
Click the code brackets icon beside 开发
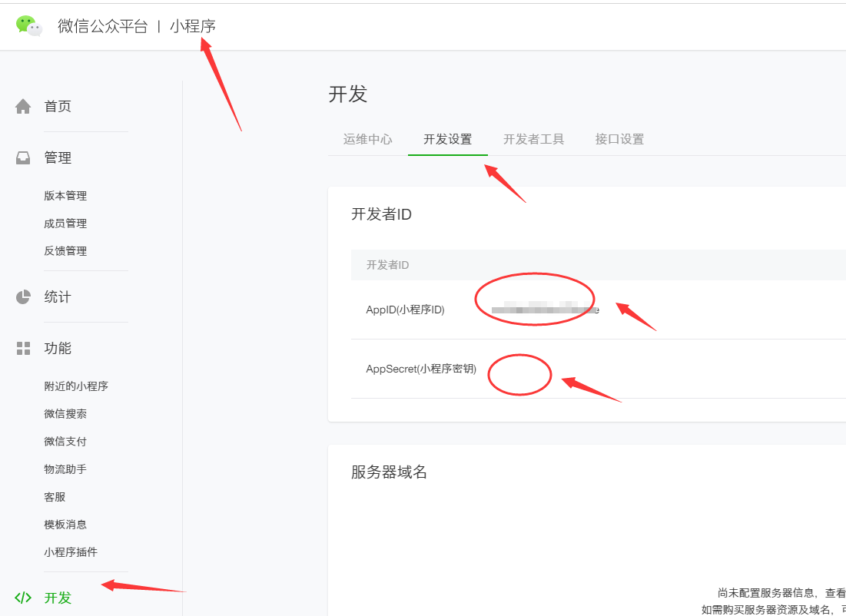pyautogui.click(x=23, y=597)
